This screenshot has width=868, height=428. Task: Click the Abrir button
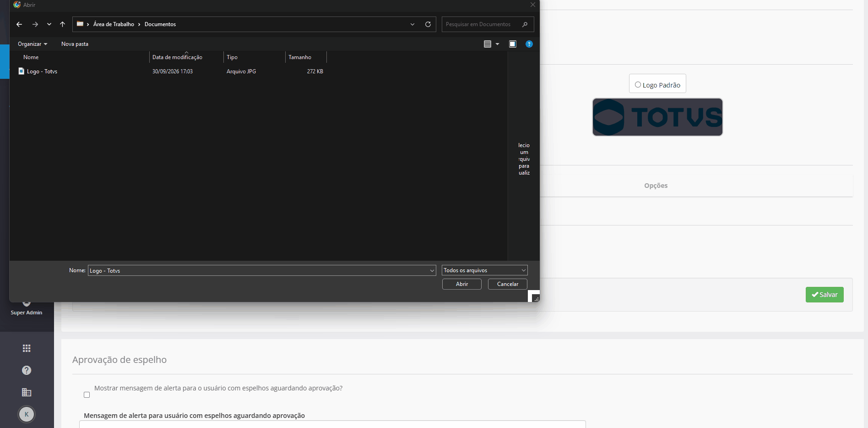click(x=462, y=284)
